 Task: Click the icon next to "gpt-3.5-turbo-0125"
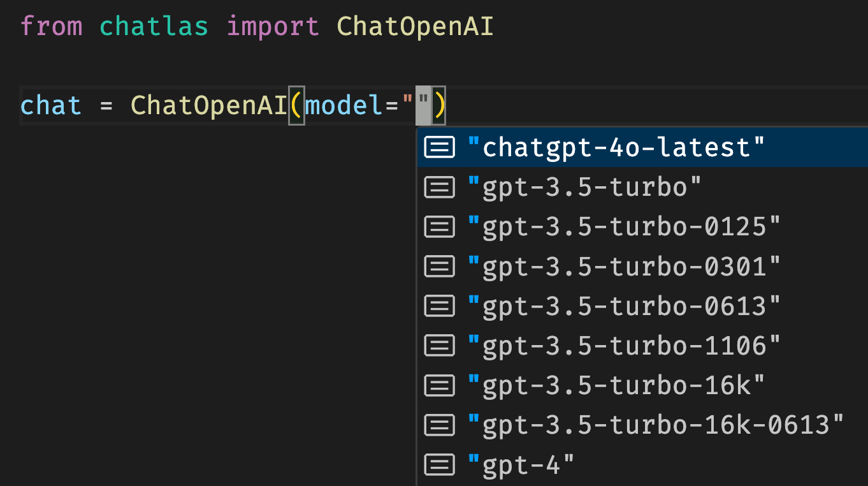pyautogui.click(x=439, y=226)
